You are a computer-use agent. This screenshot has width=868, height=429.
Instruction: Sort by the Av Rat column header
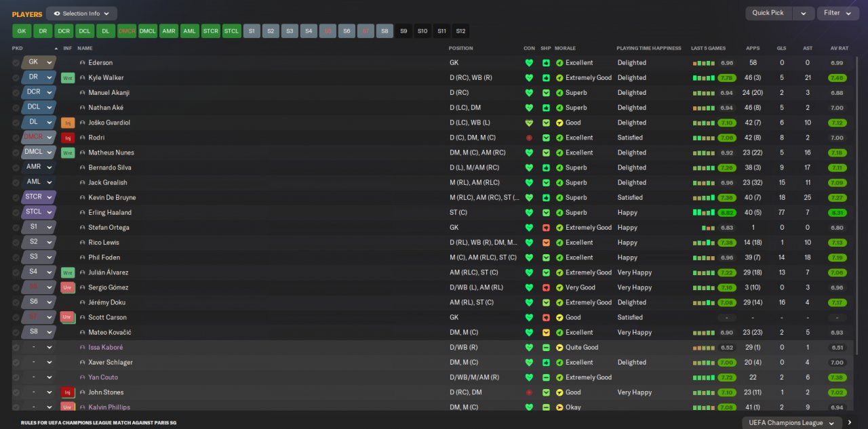click(x=839, y=48)
